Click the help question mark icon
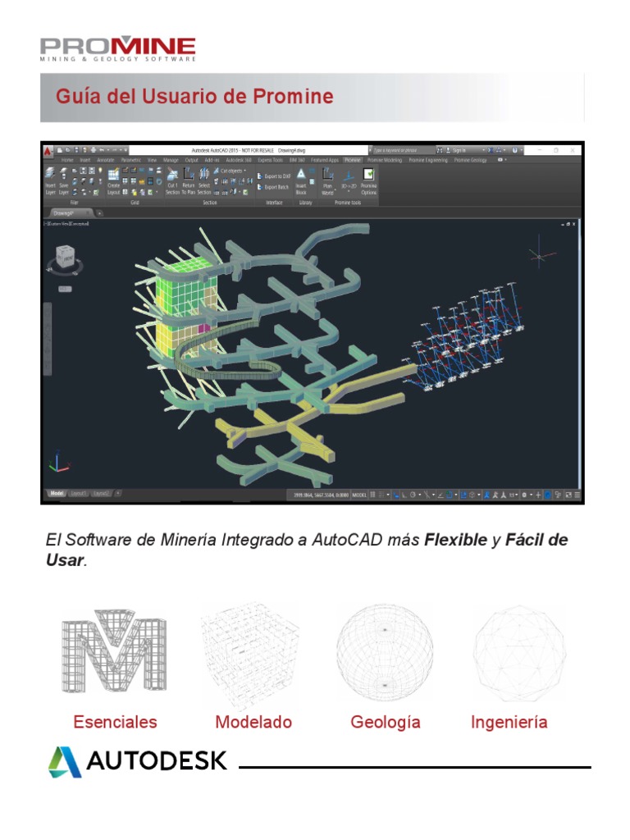The image size is (630, 840). click(x=515, y=151)
